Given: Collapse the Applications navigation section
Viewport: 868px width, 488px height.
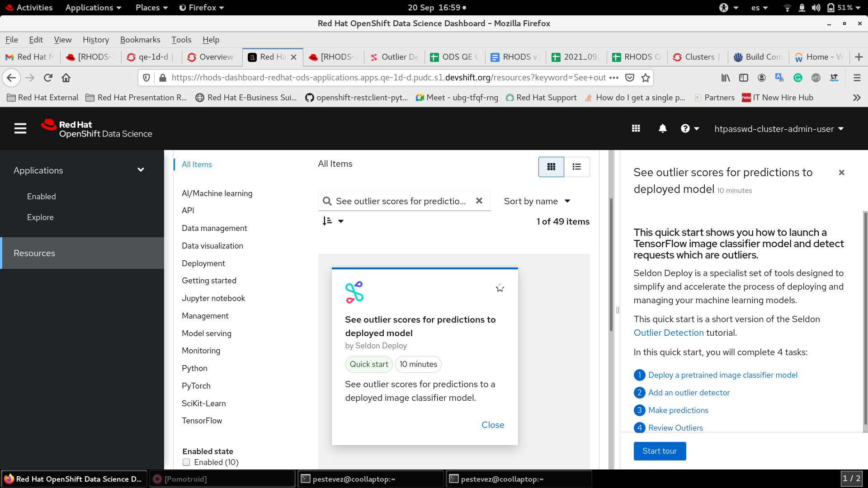Looking at the screenshot, I should coord(141,170).
